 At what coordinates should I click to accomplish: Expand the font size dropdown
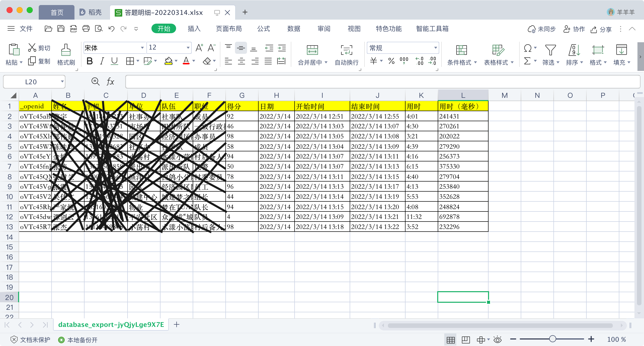click(188, 48)
